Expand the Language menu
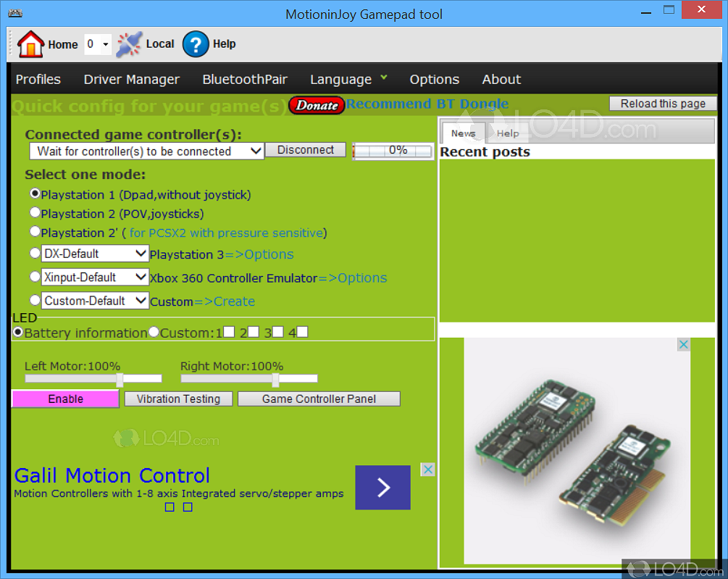 tap(348, 80)
